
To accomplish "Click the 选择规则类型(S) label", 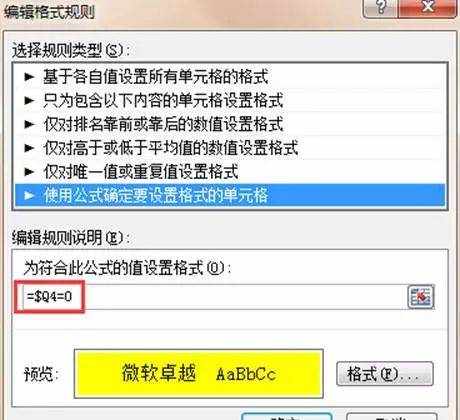I will point(70,51).
